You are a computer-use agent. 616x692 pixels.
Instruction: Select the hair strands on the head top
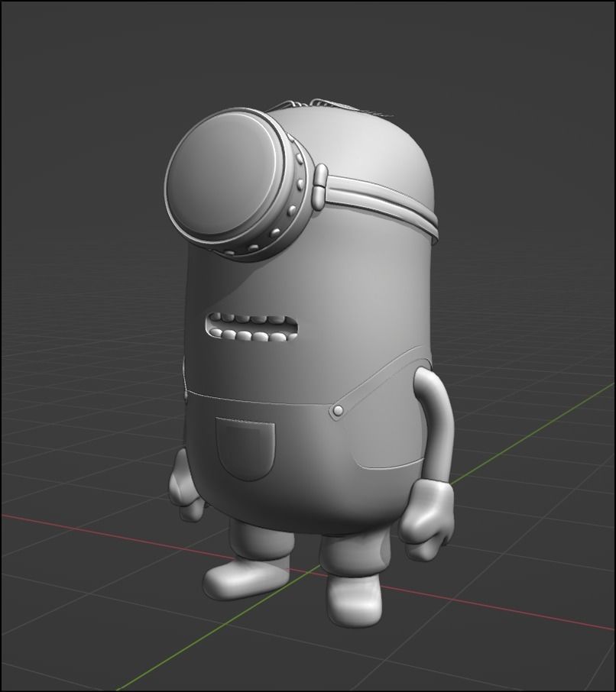tap(330, 106)
